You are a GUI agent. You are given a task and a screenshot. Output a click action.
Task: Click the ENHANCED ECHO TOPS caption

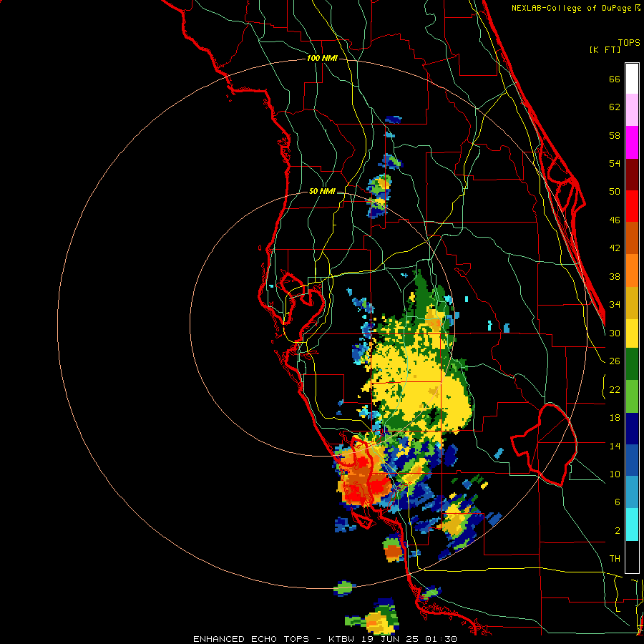[x=251, y=639]
